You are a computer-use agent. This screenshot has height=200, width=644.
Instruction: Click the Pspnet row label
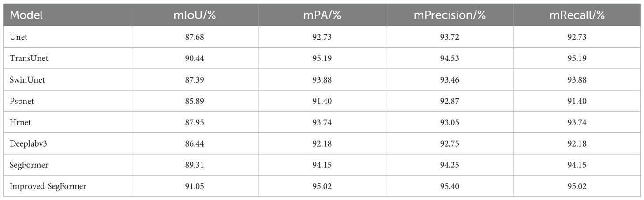[22, 101]
